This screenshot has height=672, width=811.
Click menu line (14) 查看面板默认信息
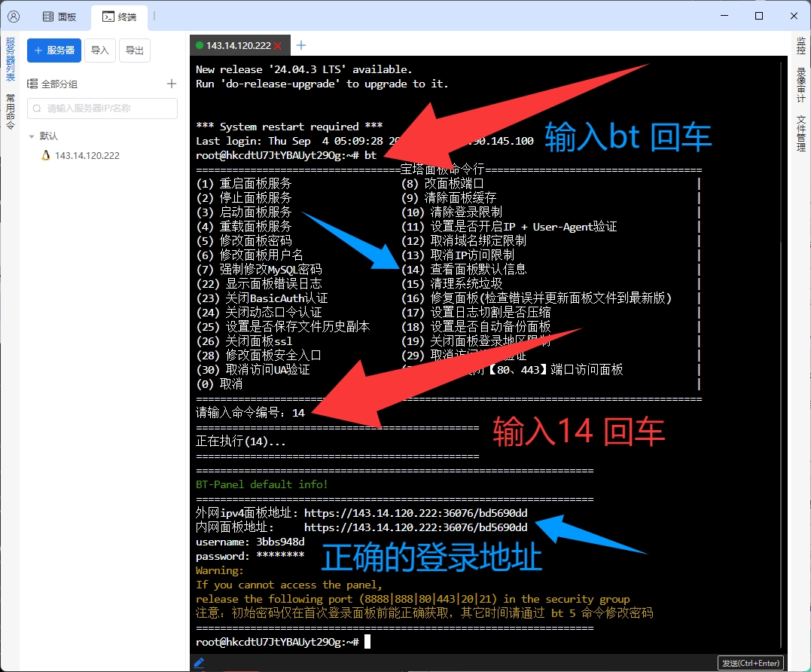coord(464,269)
